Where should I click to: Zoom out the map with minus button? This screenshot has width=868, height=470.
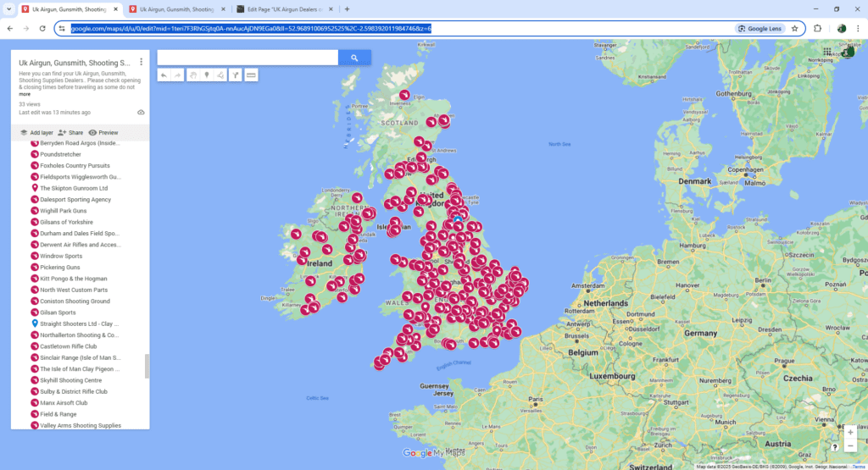coord(850,445)
